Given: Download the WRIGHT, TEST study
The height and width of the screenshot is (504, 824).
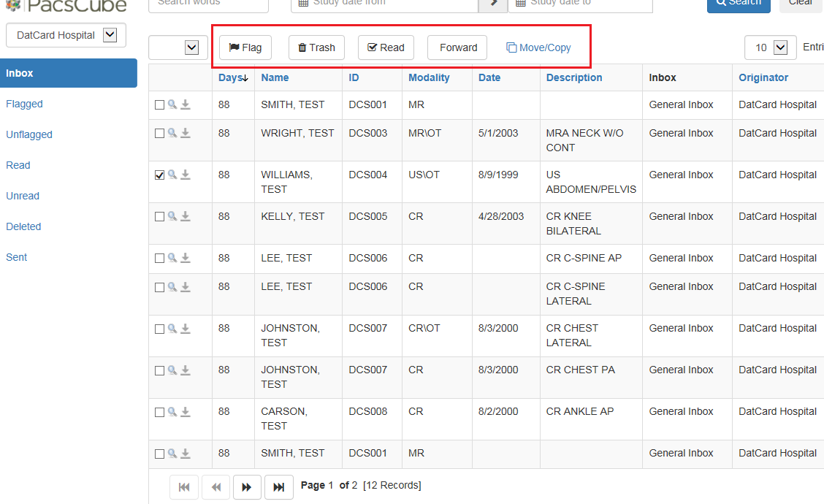Looking at the screenshot, I should pyautogui.click(x=186, y=133).
